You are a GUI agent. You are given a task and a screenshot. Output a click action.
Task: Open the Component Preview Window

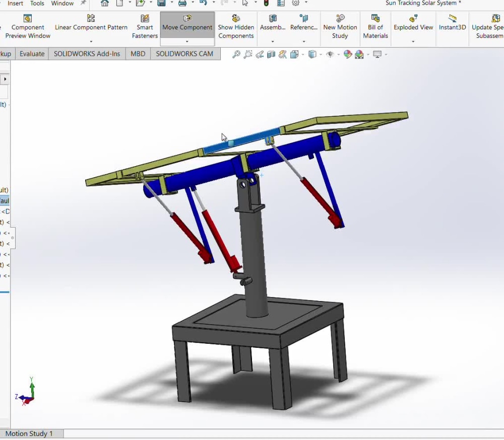[28, 26]
